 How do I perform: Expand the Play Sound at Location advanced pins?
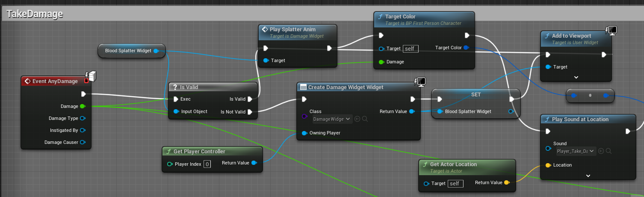[x=588, y=176]
